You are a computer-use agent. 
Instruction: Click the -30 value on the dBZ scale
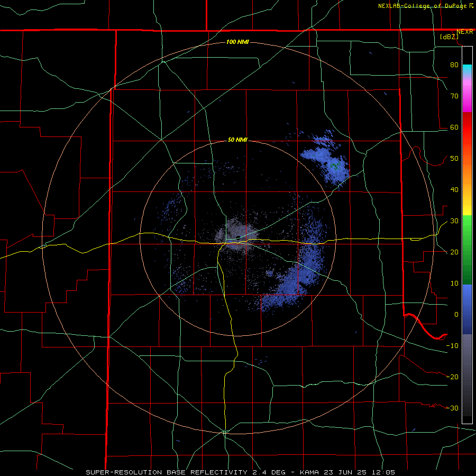point(452,408)
